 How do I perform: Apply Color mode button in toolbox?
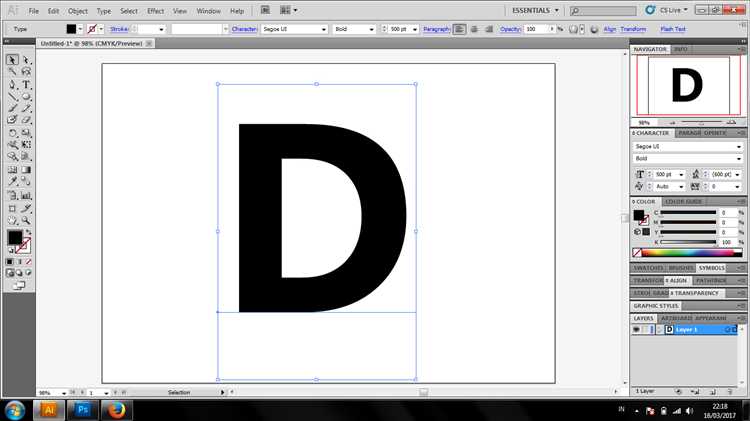pyautogui.click(x=10, y=262)
